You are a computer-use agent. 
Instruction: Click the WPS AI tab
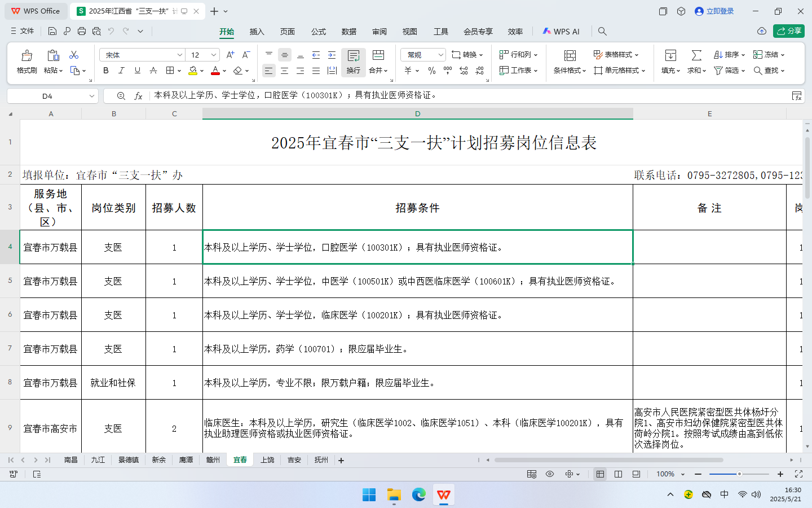tap(561, 32)
